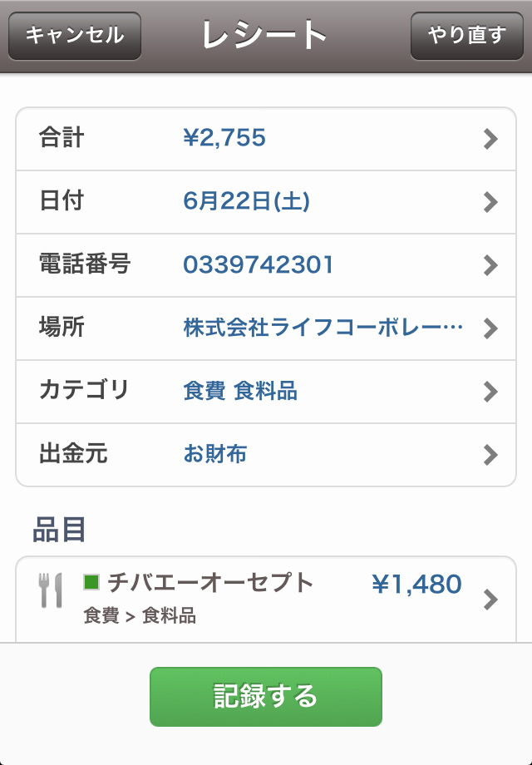Tap the fork and knife food icon
The height and width of the screenshot is (765, 532).
coord(51,590)
